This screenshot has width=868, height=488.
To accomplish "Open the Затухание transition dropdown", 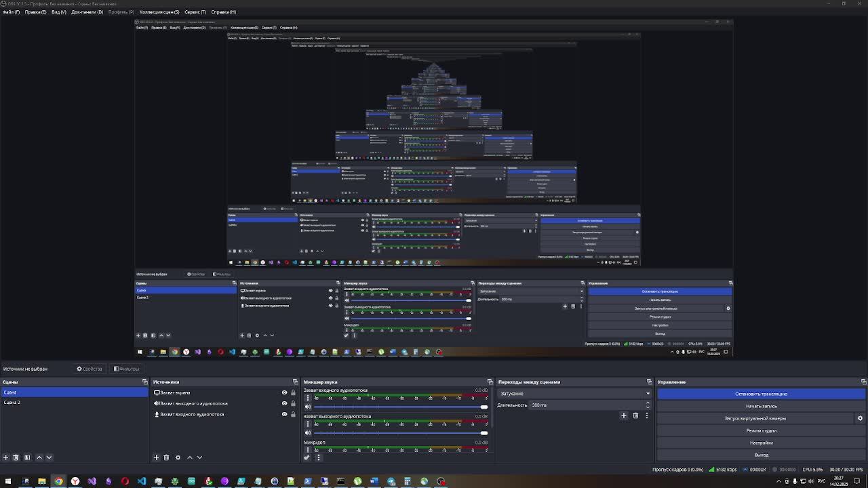I will (574, 394).
